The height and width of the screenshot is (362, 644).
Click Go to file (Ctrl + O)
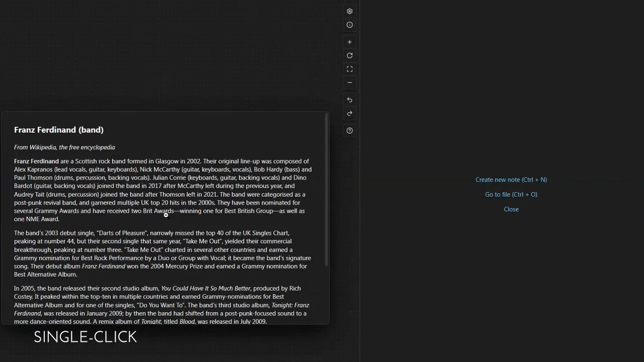511,194
